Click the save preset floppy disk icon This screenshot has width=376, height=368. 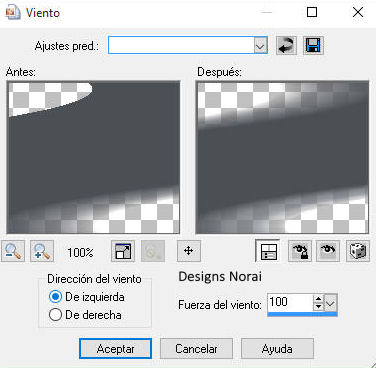[x=313, y=45]
